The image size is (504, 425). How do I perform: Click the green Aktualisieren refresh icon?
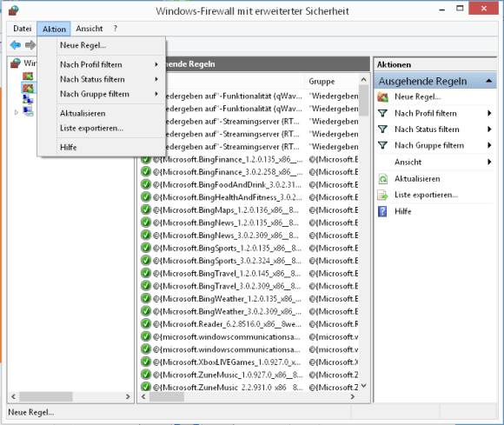click(x=382, y=179)
